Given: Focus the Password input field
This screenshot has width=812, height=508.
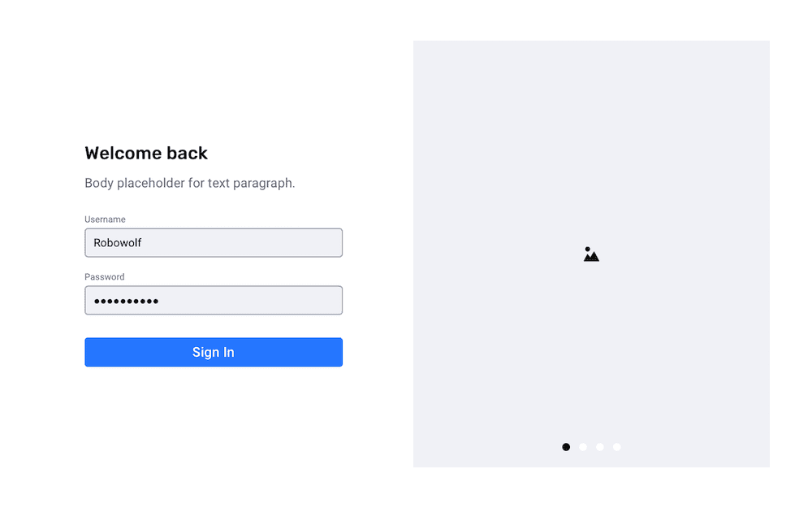Looking at the screenshot, I should [x=214, y=300].
